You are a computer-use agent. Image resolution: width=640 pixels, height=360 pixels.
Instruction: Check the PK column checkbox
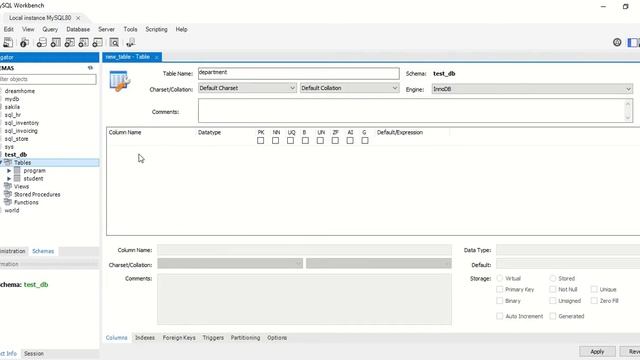[260, 140]
